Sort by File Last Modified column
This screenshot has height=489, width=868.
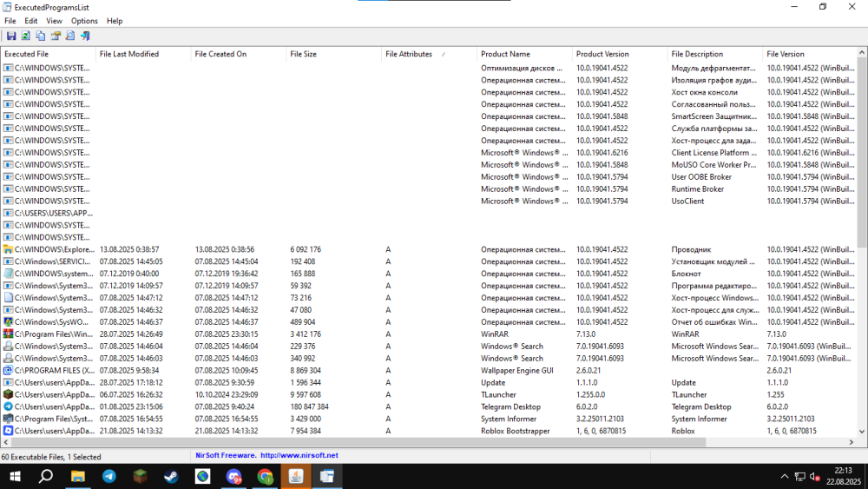(143, 54)
